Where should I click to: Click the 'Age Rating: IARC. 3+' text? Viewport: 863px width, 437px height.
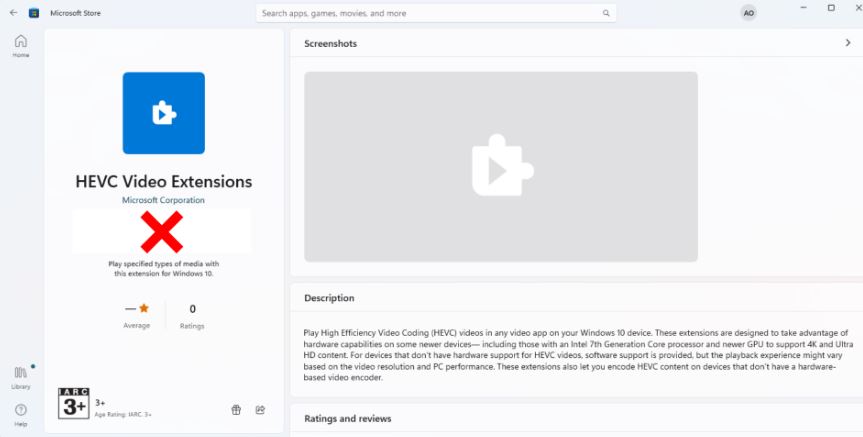(x=123, y=414)
